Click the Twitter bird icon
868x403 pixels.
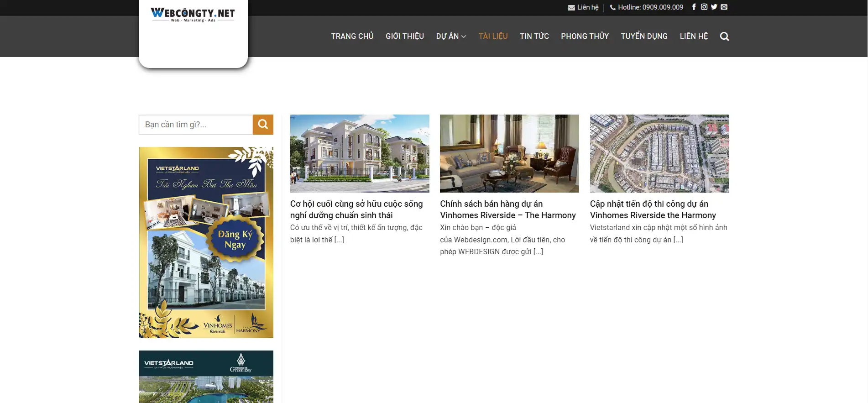714,7
